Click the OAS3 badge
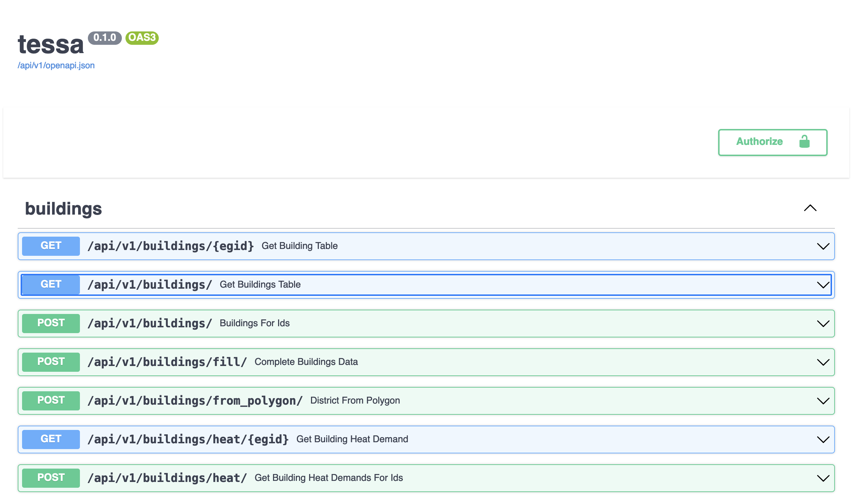 tap(142, 38)
